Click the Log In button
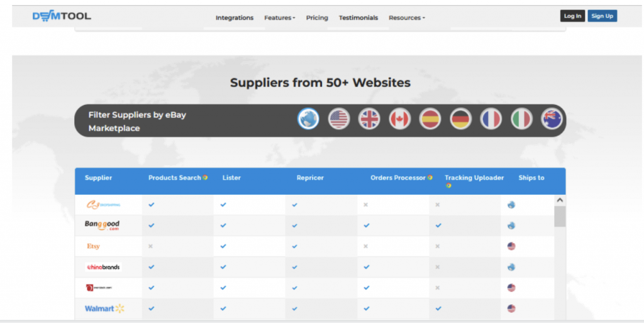 572,16
